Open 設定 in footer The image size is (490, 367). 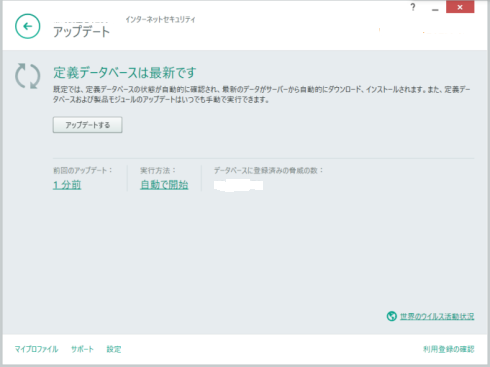point(114,349)
